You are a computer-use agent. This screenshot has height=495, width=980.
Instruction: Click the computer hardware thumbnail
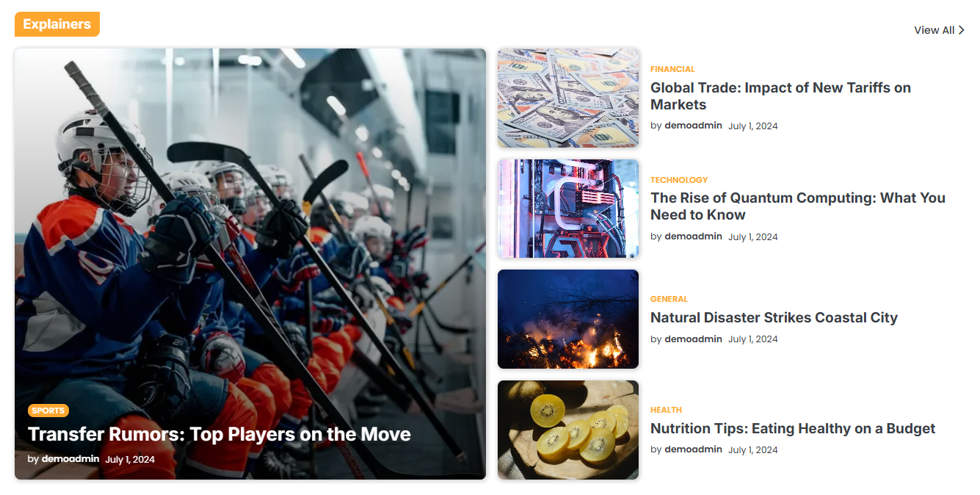coord(568,209)
